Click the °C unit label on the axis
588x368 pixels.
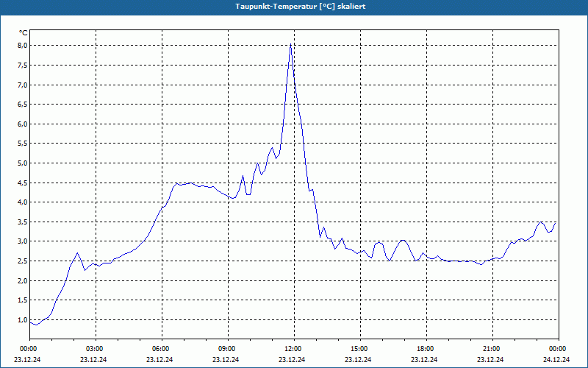(x=24, y=33)
